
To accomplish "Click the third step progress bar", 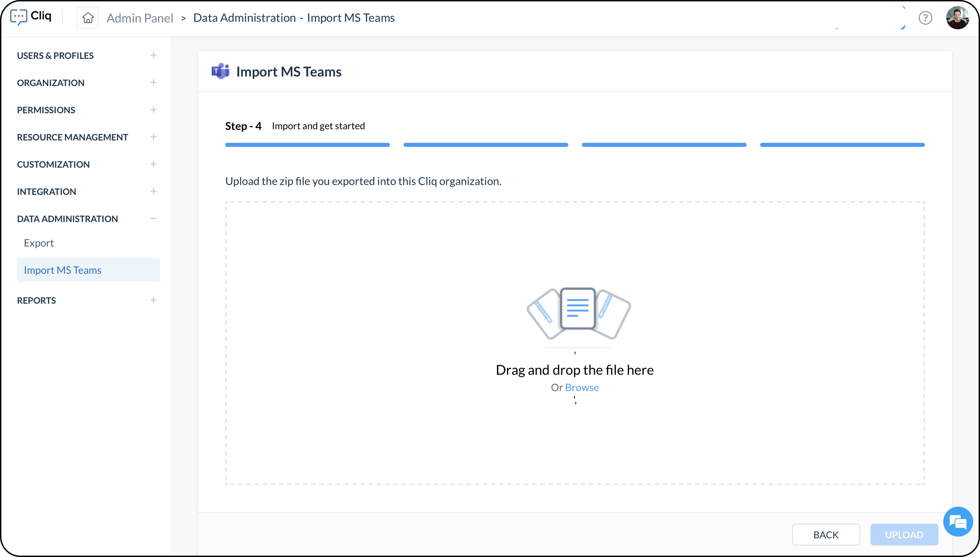I will pyautogui.click(x=664, y=145).
